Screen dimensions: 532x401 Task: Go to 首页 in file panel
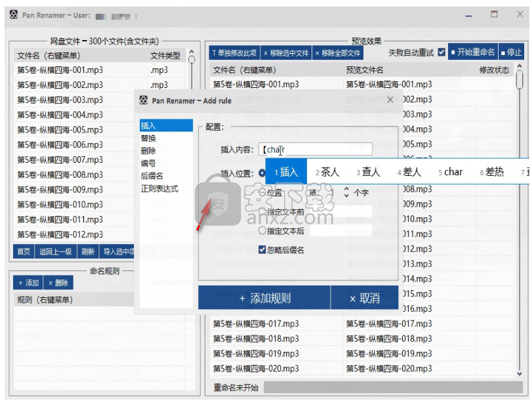click(24, 251)
